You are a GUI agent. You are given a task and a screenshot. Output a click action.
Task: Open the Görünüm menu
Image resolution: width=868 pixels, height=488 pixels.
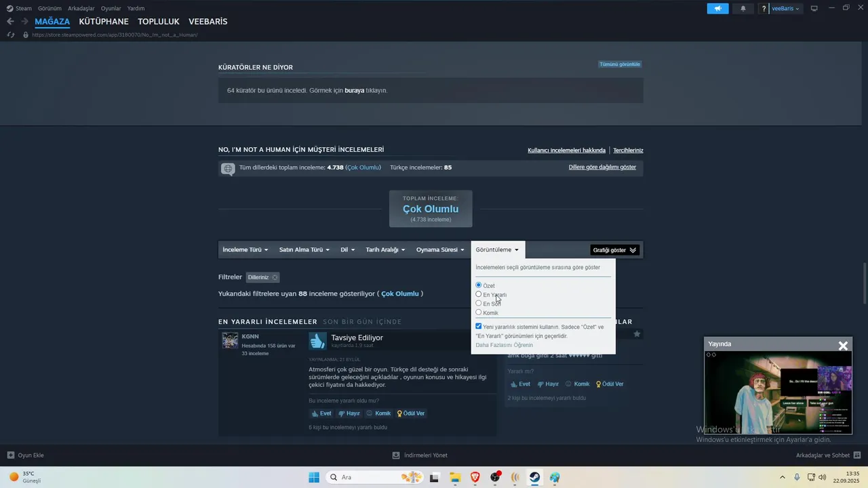50,8
